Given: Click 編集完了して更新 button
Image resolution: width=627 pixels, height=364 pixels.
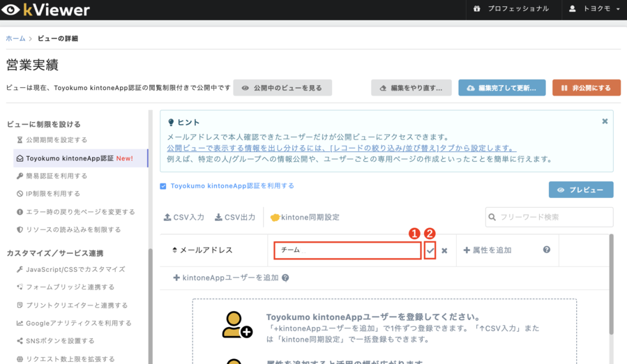Looking at the screenshot, I should (502, 88).
